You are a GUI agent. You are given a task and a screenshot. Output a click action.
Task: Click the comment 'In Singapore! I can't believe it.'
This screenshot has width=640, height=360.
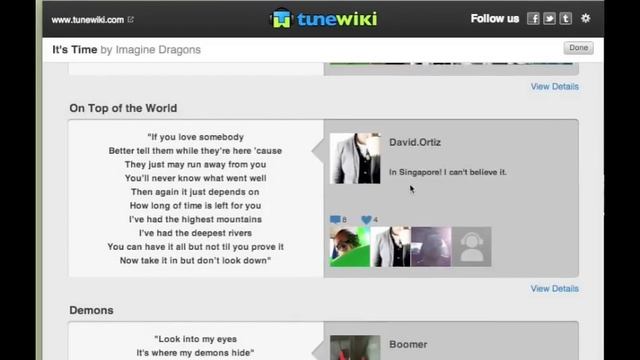pyautogui.click(x=448, y=172)
